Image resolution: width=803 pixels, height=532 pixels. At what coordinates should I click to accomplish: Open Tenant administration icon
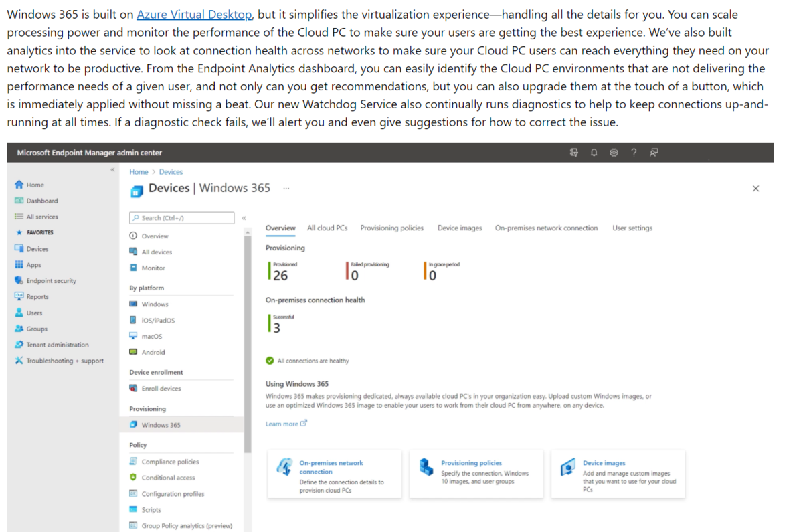pyautogui.click(x=19, y=345)
